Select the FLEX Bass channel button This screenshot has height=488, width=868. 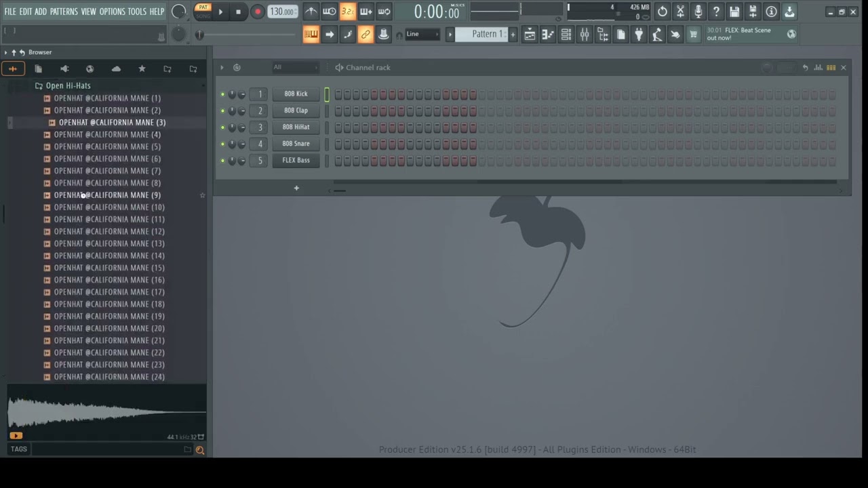296,161
